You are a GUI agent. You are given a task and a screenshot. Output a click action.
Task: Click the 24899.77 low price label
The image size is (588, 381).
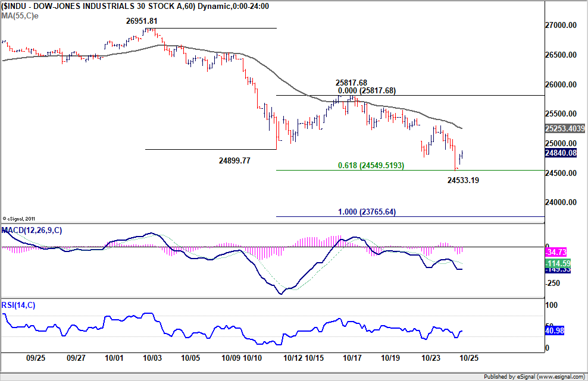[x=234, y=160]
